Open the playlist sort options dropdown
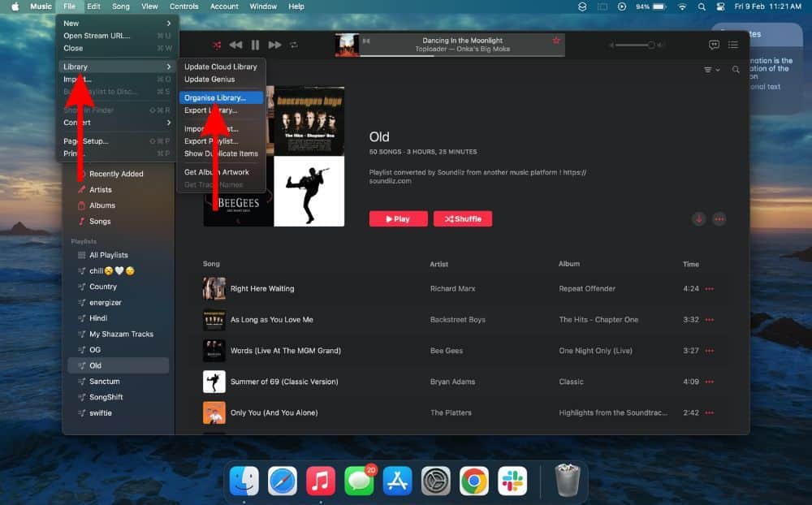 click(x=711, y=71)
